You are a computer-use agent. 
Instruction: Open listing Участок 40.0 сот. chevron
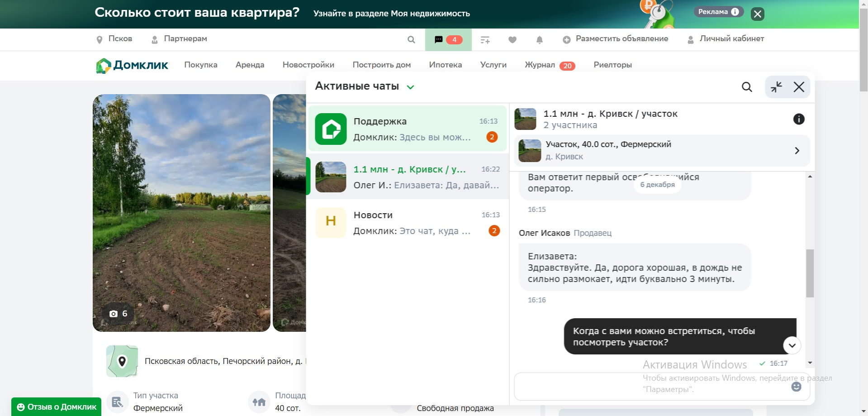tap(797, 151)
